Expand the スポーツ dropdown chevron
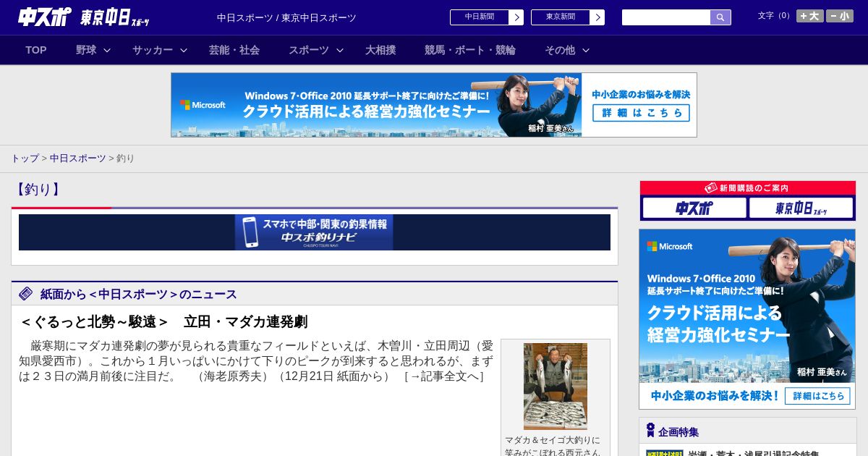This screenshot has width=868, height=456. [340, 50]
